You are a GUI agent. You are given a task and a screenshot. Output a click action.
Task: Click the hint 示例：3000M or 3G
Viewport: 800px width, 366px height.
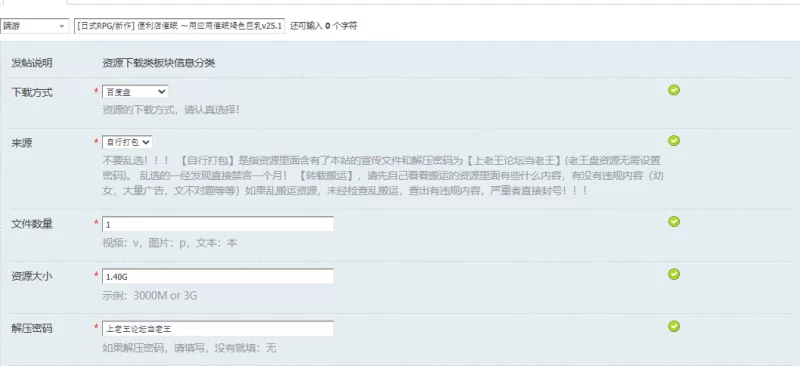(149, 296)
